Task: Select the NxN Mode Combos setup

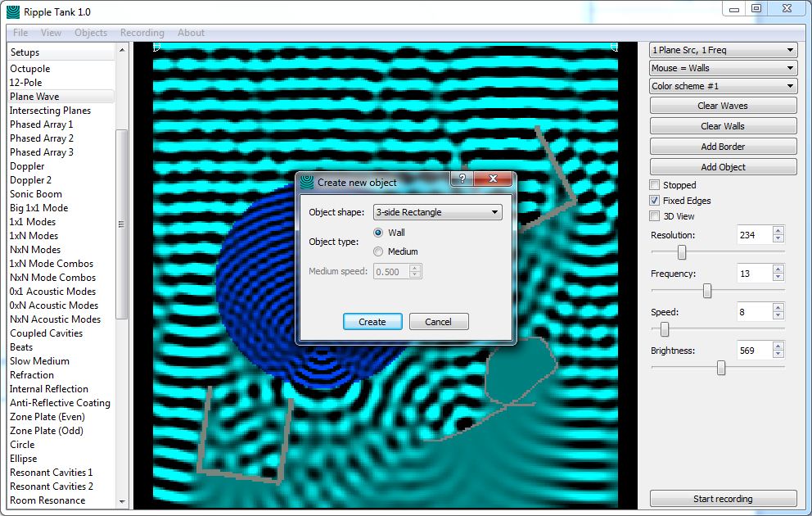Action: [x=52, y=278]
